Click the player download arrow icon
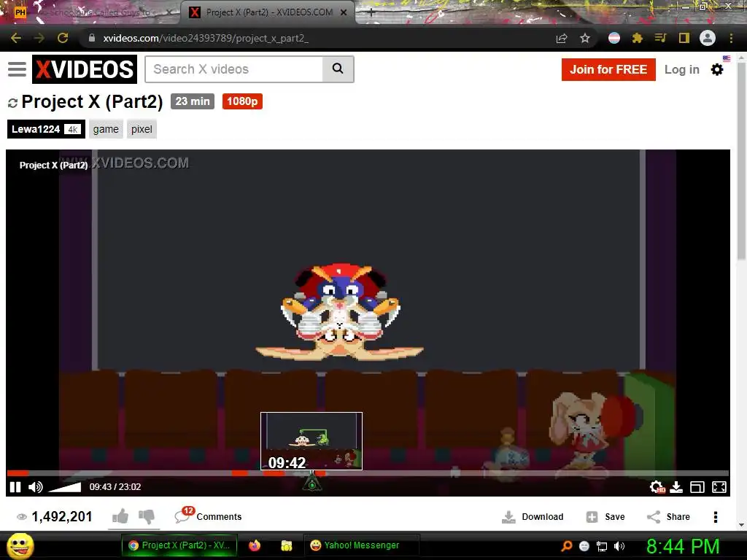The height and width of the screenshot is (560, 747). [676, 487]
